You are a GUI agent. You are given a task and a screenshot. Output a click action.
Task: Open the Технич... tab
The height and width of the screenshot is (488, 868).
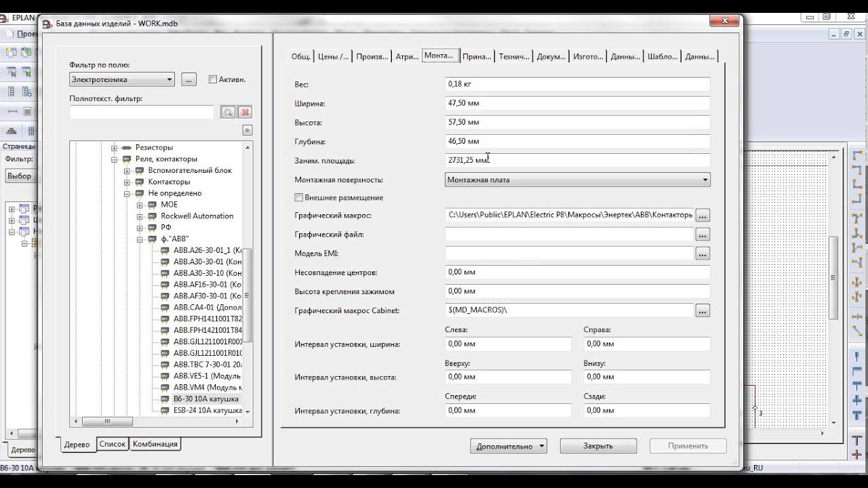(x=514, y=56)
